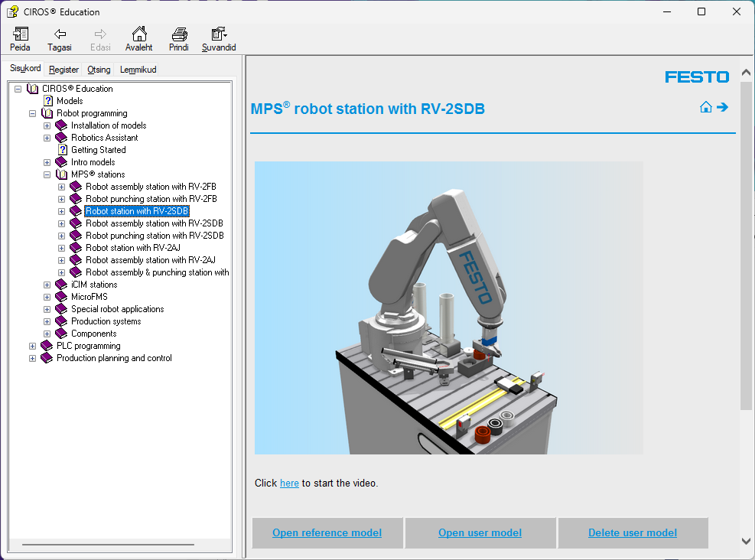Switch to the Sisukord tab
The height and width of the screenshot is (560, 755).
[x=25, y=68]
